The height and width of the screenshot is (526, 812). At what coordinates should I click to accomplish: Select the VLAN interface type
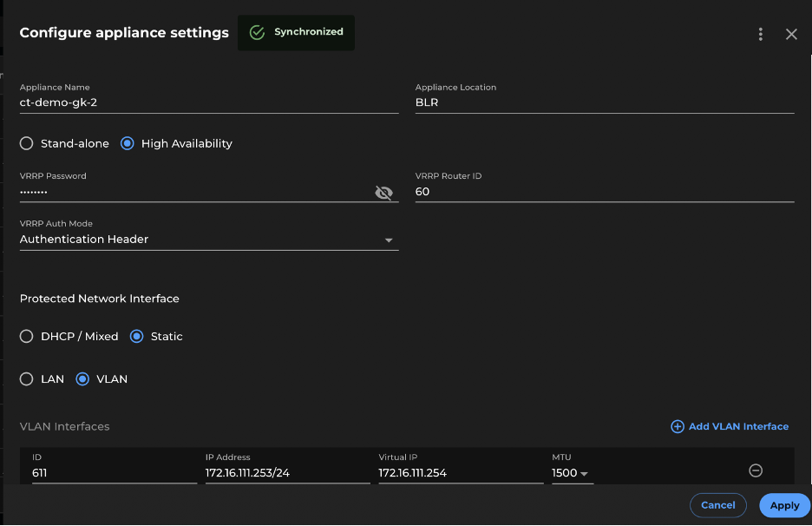82,379
